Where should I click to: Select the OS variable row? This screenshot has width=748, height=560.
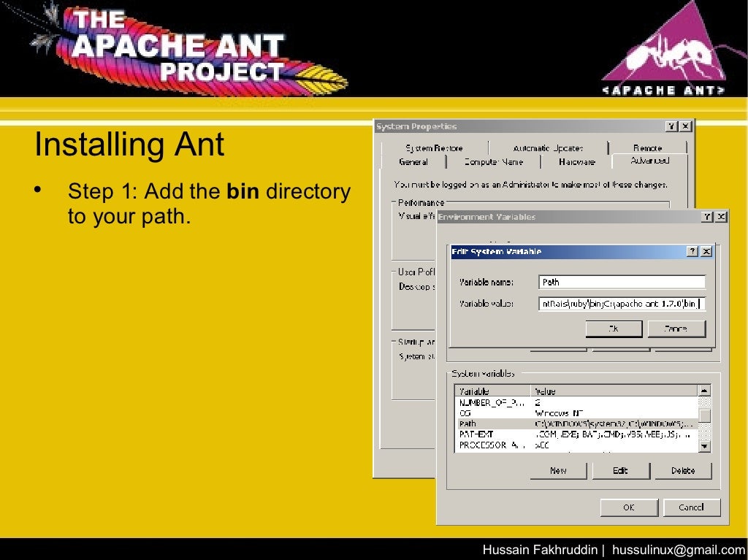tap(576, 413)
